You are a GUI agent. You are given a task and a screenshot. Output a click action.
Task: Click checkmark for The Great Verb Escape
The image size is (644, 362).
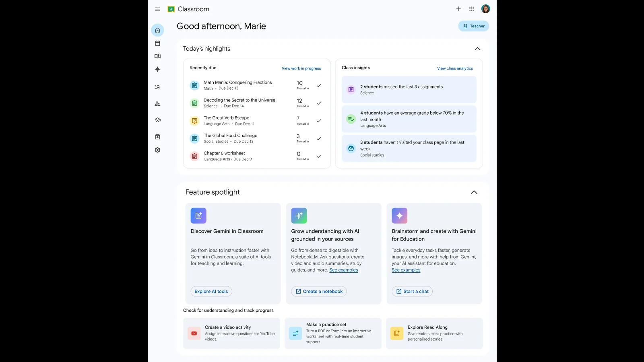point(319,121)
